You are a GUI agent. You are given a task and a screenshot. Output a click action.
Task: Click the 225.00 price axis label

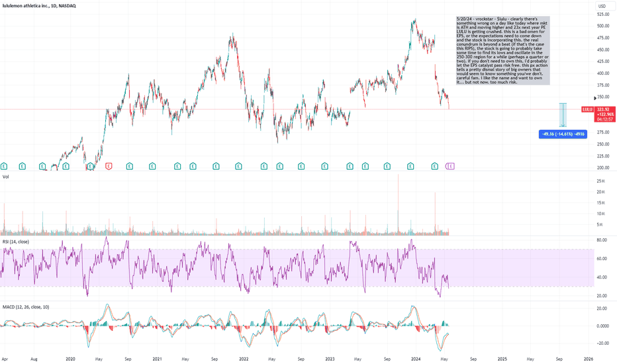pos(603,156)
